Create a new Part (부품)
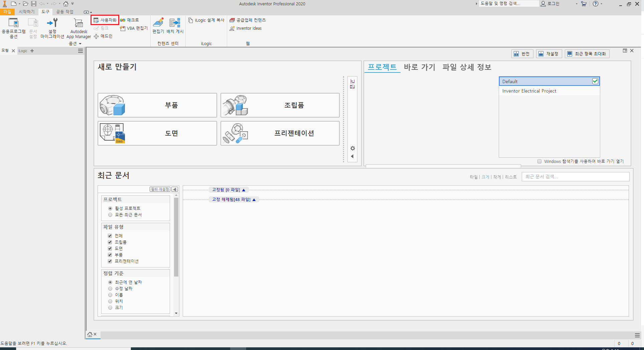Image resolution: width=644 pixels, height=350 pixels. tap(157, 105)
